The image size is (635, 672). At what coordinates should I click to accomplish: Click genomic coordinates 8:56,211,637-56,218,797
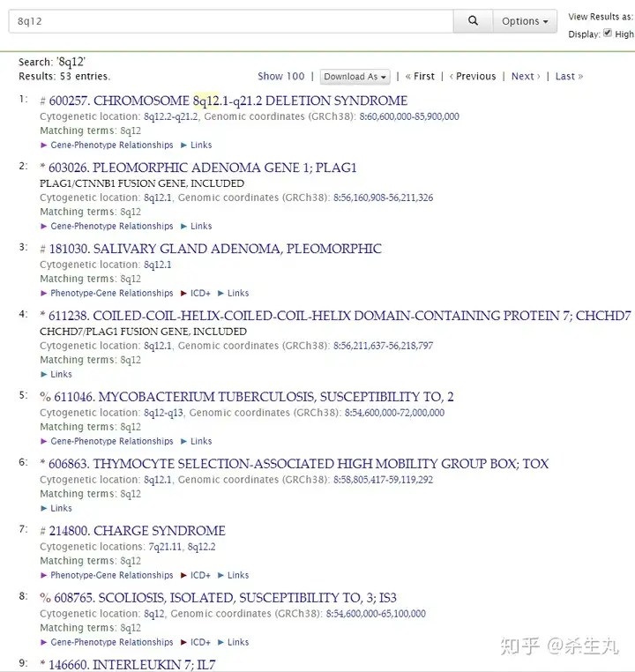(x=383, y=346)
